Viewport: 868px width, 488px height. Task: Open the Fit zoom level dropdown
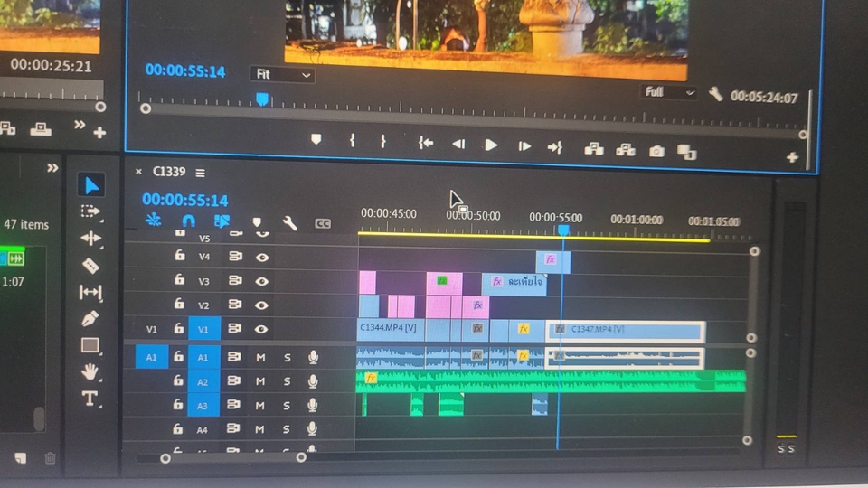click(282, 75)
